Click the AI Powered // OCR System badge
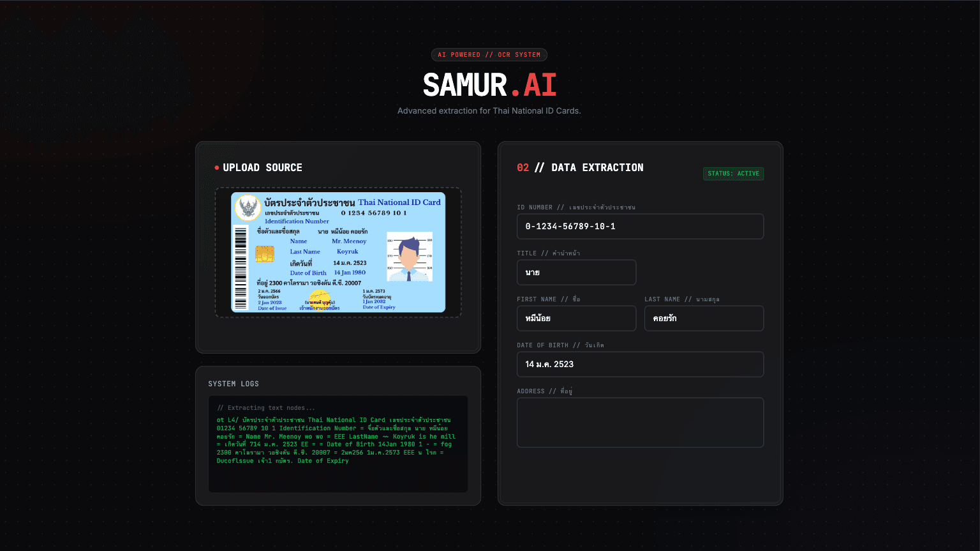Screen dimensions: 980x551 coord(489,55)
